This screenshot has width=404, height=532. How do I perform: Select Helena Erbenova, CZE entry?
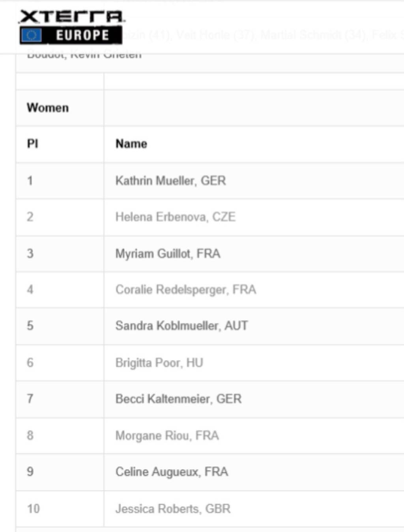click(175, 217)
